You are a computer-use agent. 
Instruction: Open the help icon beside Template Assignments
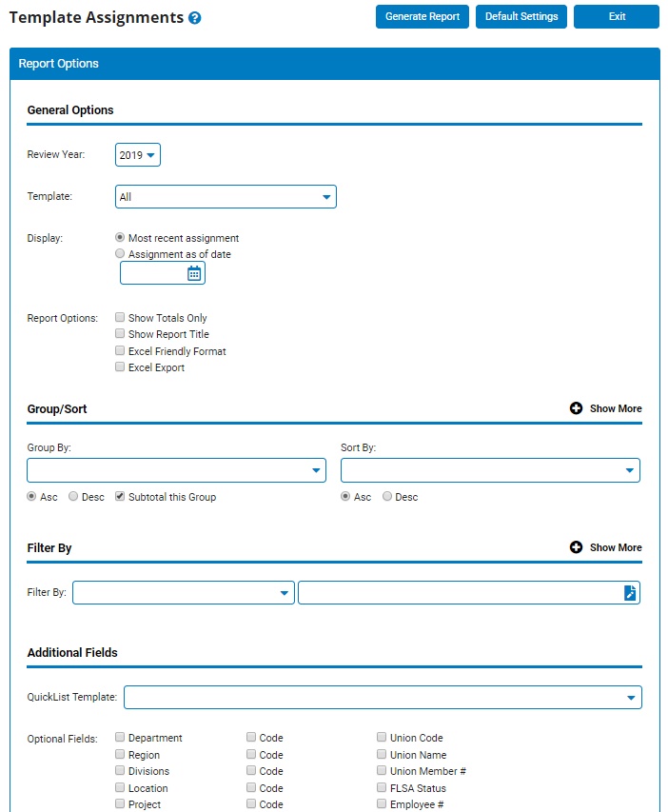click(195, 18)
